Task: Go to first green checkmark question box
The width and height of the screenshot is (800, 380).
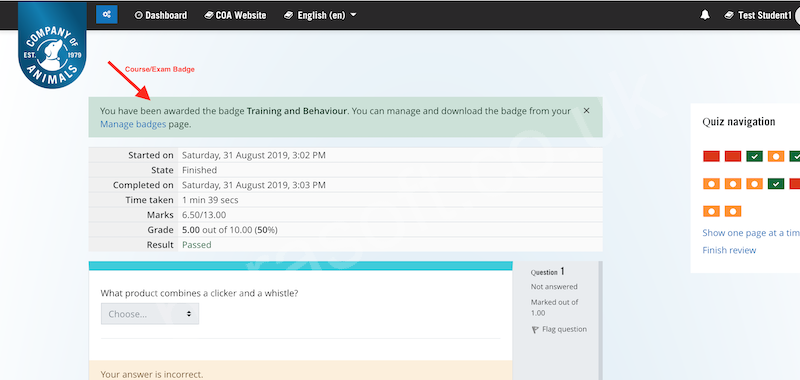Action: (754, 157)
